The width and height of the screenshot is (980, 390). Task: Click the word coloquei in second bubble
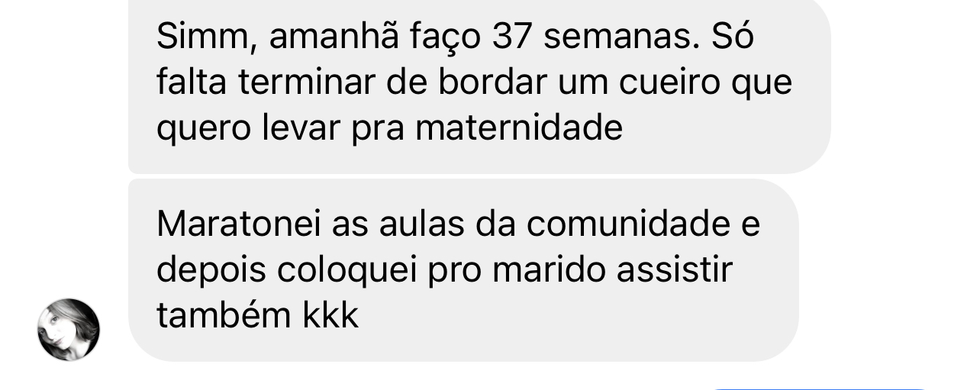[347, 271]
